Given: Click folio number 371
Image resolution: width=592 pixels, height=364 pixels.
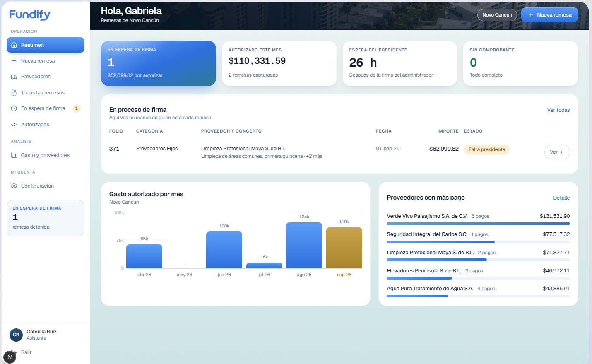Looking at the screenshot, I should 114,149.
